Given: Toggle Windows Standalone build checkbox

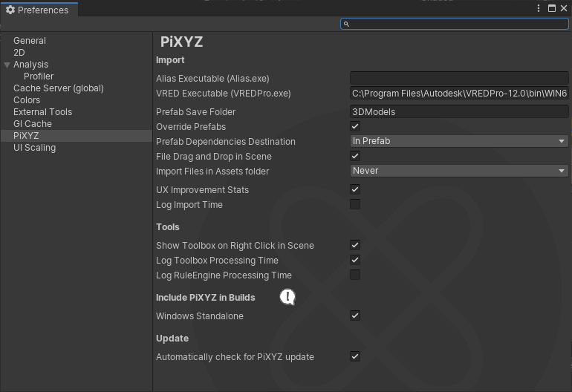Looking at the screenshot, I should pos(355,316).
